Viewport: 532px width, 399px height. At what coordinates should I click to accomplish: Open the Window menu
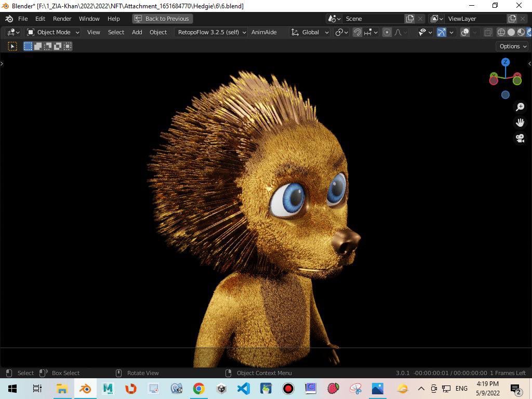89,19
